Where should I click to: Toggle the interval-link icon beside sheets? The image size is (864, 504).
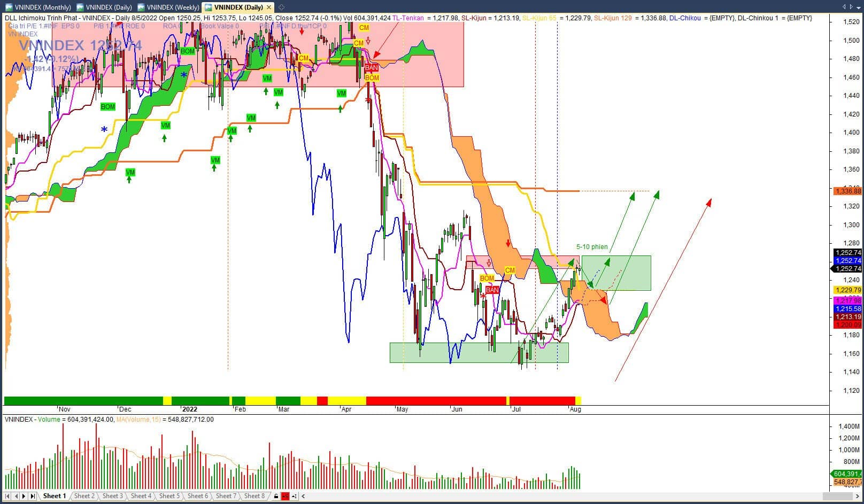[x=294, y=497]
